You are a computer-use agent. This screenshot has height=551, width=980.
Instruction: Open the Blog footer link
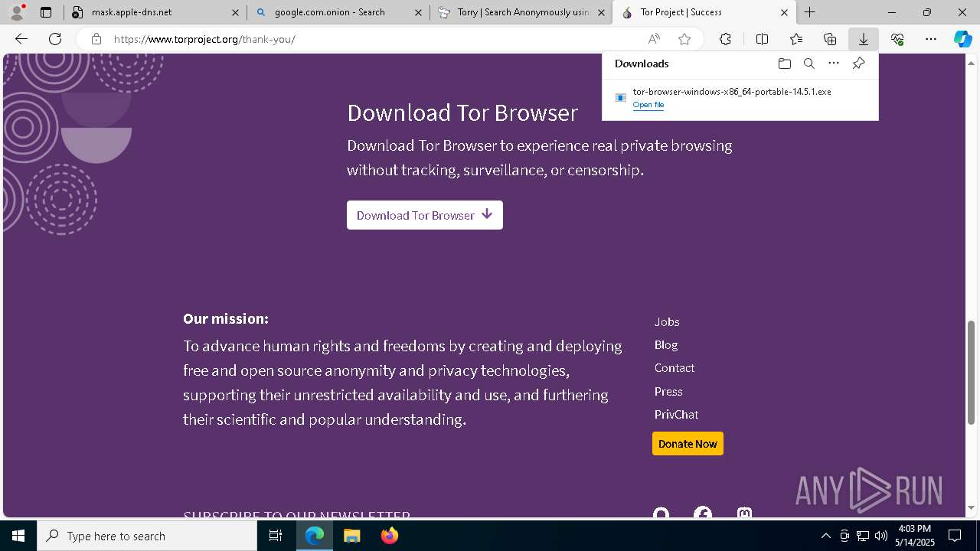(666, 345)
